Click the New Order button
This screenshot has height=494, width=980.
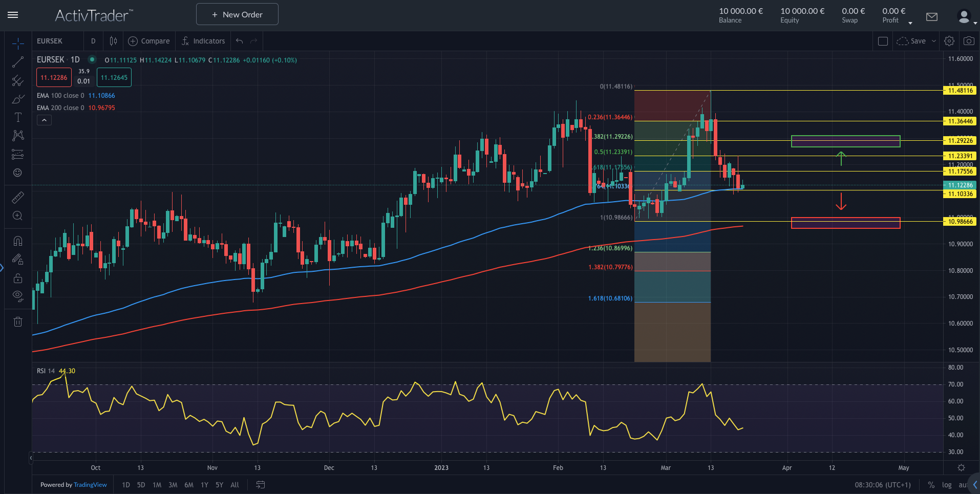click(x=237, y=14)
